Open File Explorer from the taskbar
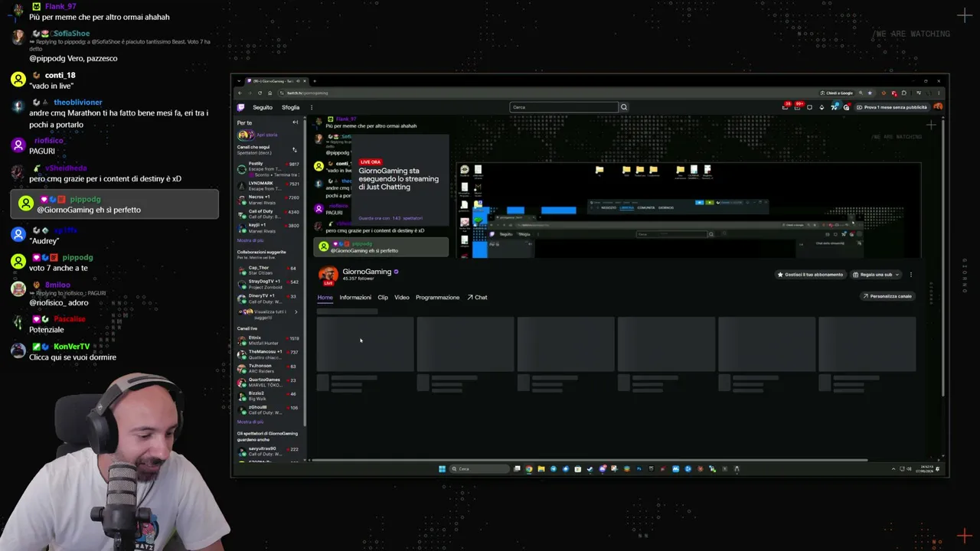The image size is (980, 551). (x=541, y=469)
